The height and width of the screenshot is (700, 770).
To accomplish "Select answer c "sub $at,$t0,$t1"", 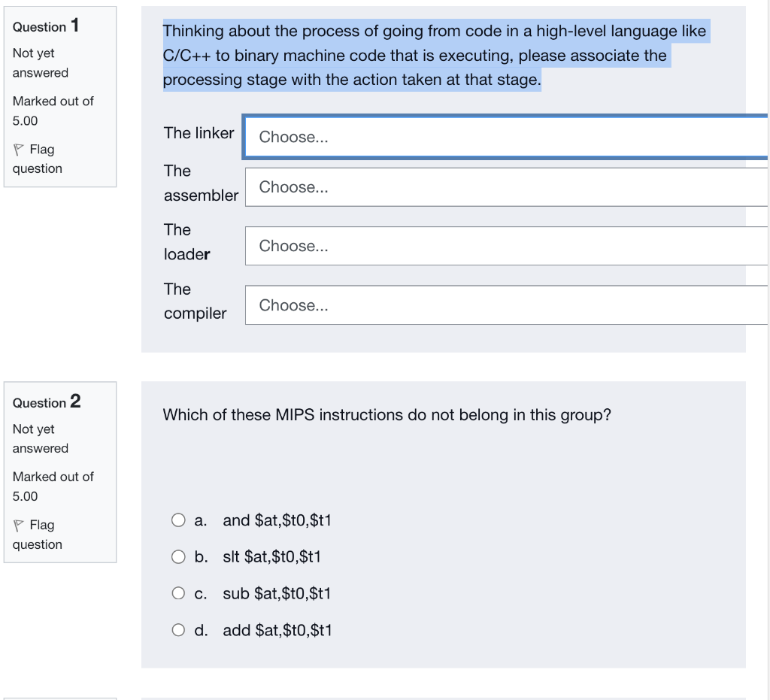I will pos(178,592).
